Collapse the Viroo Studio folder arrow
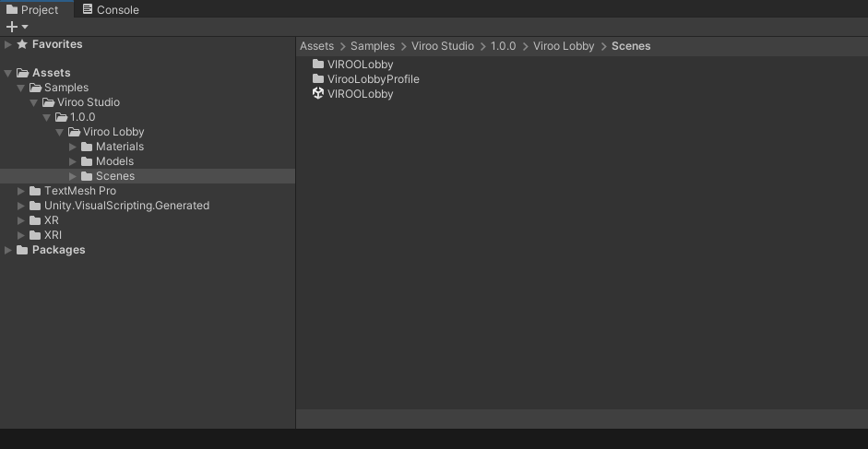This screenshot has height=449, width=868. pyautogui.click(x=33, y=102)
